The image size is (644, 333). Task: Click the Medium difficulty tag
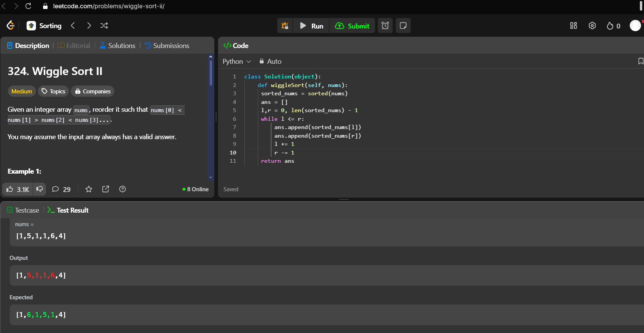(22, 91)
